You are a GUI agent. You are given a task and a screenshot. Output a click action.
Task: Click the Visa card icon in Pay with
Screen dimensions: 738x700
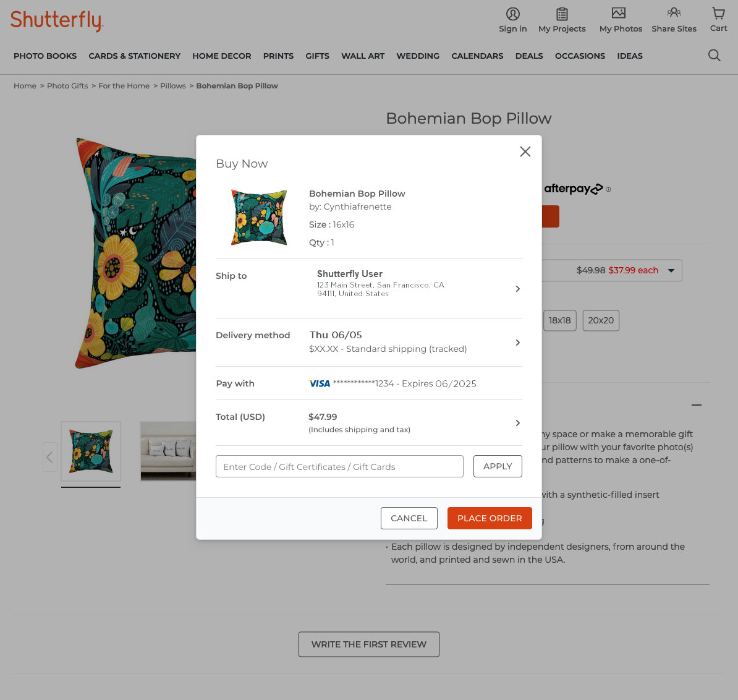[320, 383]
